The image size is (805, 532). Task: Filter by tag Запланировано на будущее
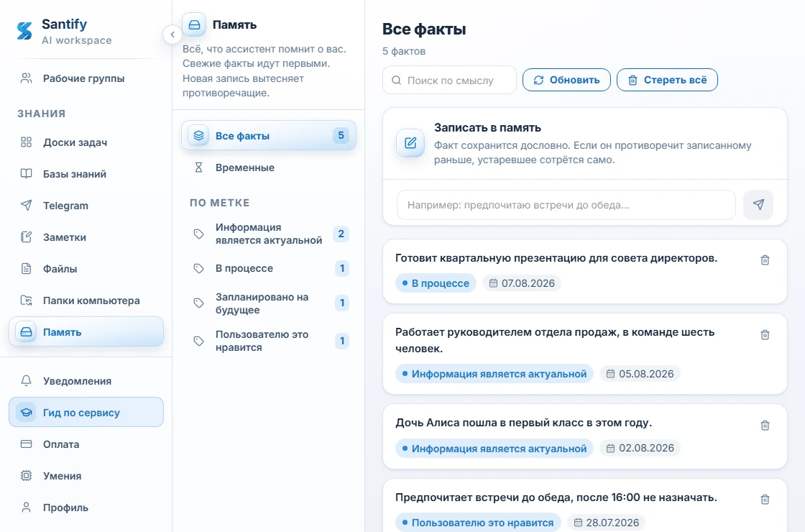pos(269,303)
